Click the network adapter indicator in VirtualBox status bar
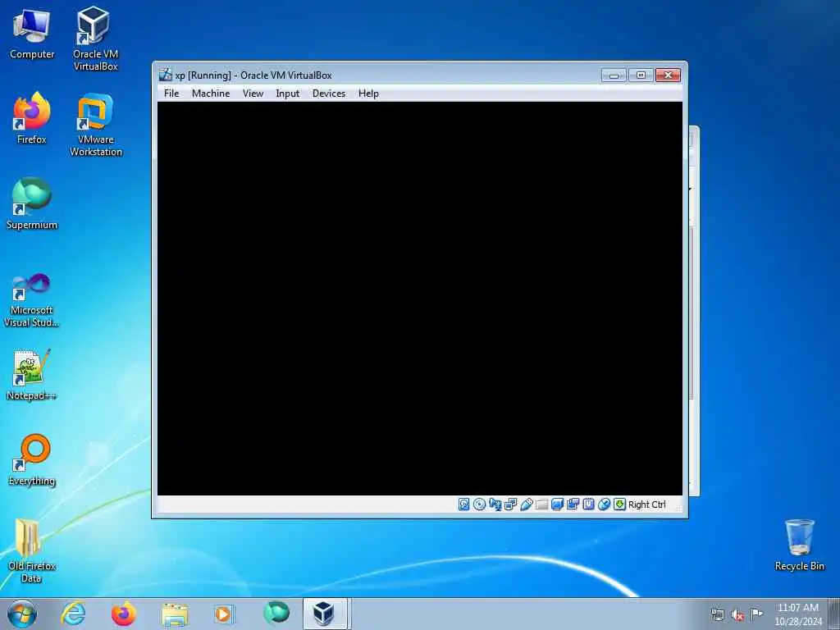The height and width of the screenshot is (630, 840). tap(495, 504)
